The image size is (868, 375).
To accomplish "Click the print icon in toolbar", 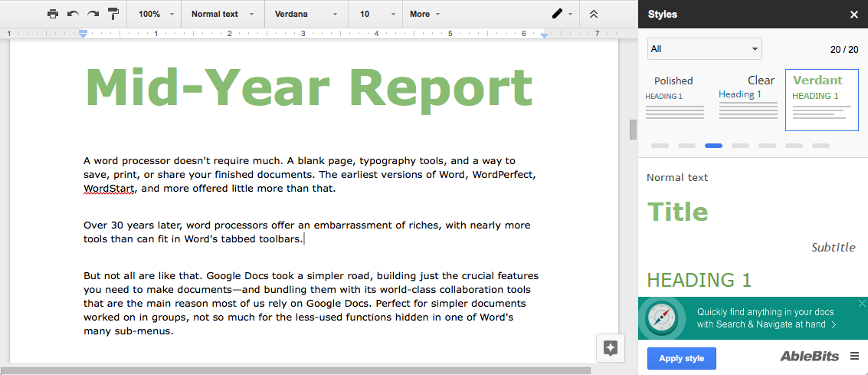I will point(52,14).
